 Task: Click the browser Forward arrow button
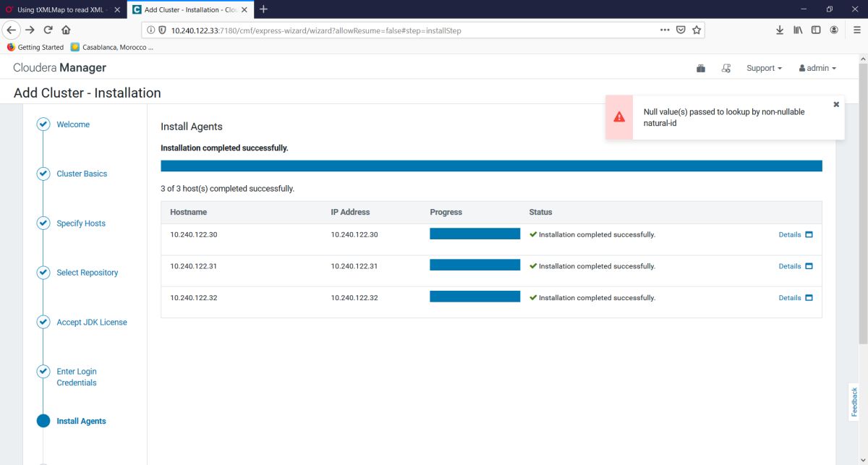30,30
